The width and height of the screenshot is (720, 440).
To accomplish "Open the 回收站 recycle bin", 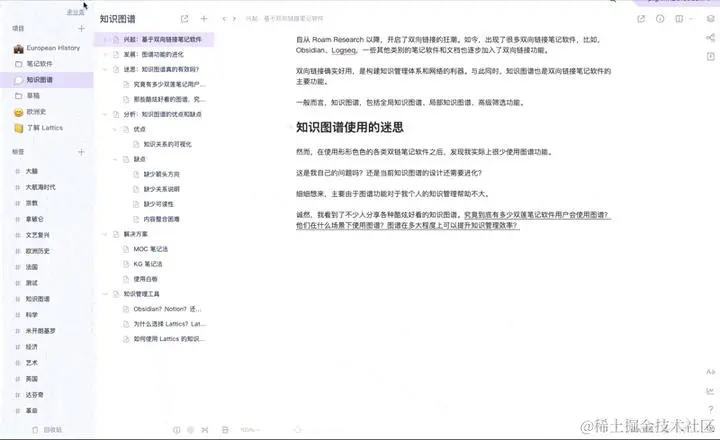I will (47, 430).
